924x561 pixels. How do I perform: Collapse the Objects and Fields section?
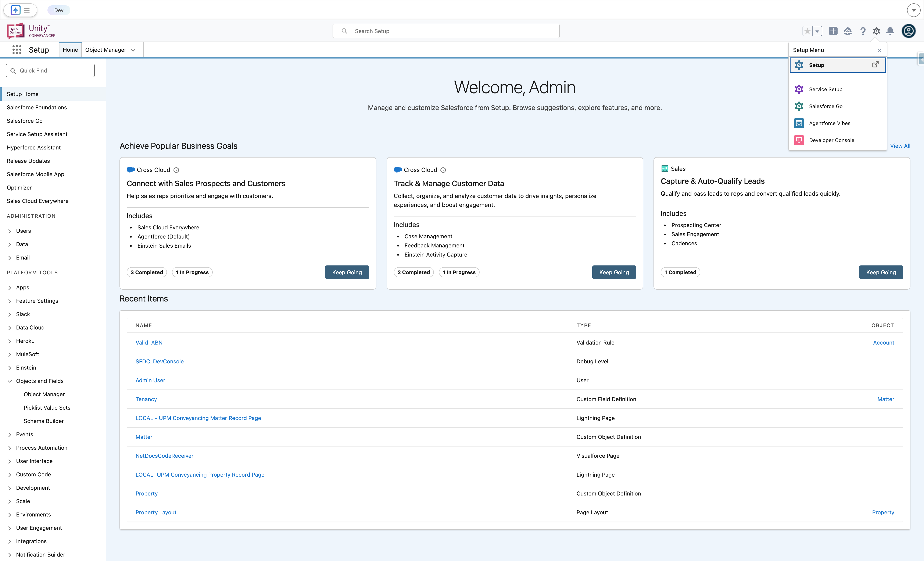coord(10,381)
